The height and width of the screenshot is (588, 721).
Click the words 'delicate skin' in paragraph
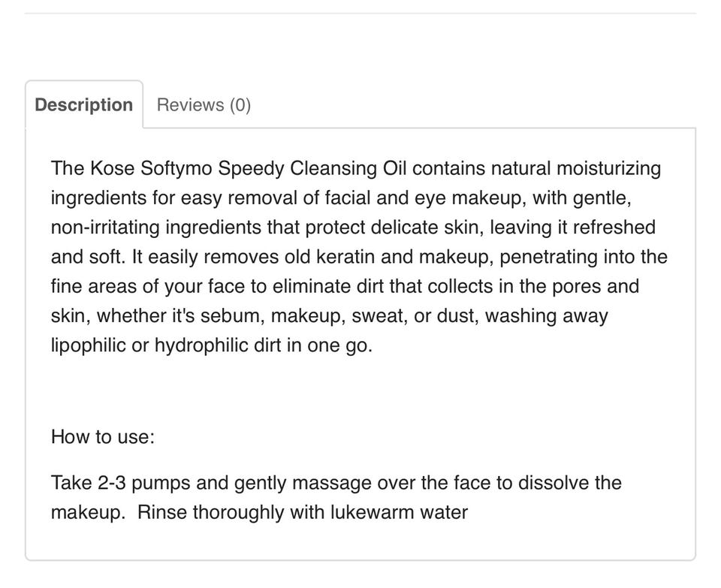(x=427, y=227)
